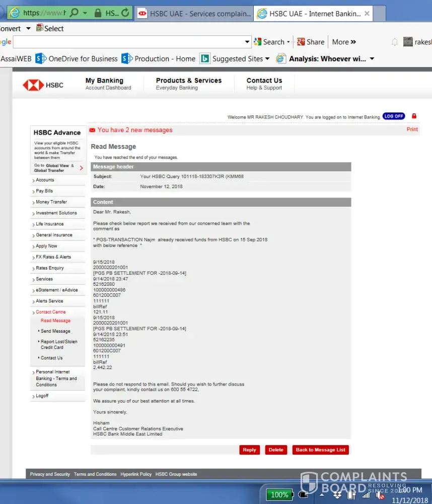Open Contact Us Help & Support menu

coord(264,84)
